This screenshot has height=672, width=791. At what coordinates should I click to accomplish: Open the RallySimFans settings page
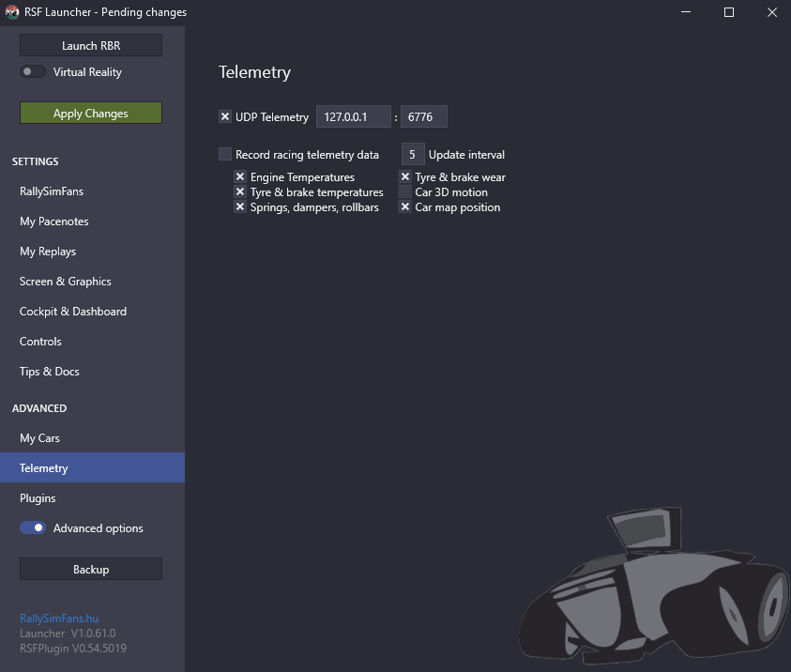click(x=52, y=191)
